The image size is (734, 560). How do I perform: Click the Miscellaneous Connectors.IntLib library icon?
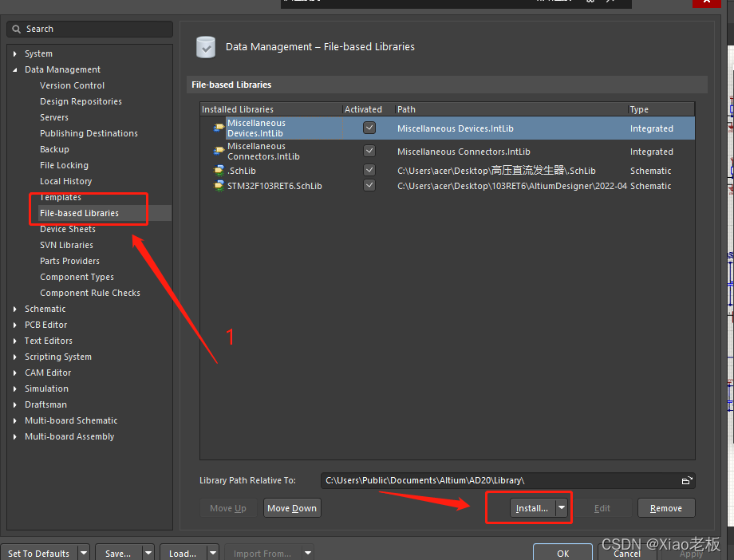[219, 151]
